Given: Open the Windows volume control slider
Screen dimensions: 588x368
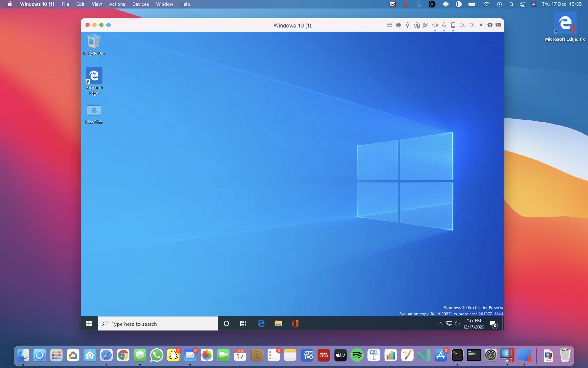Looking at the screenshot, I should (x=457, y=323).
